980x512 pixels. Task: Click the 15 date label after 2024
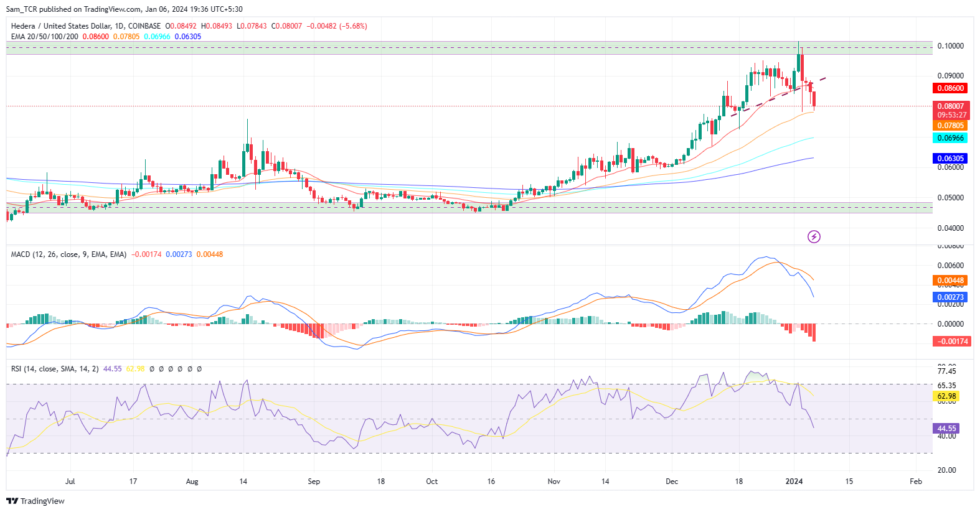(849, 482)
